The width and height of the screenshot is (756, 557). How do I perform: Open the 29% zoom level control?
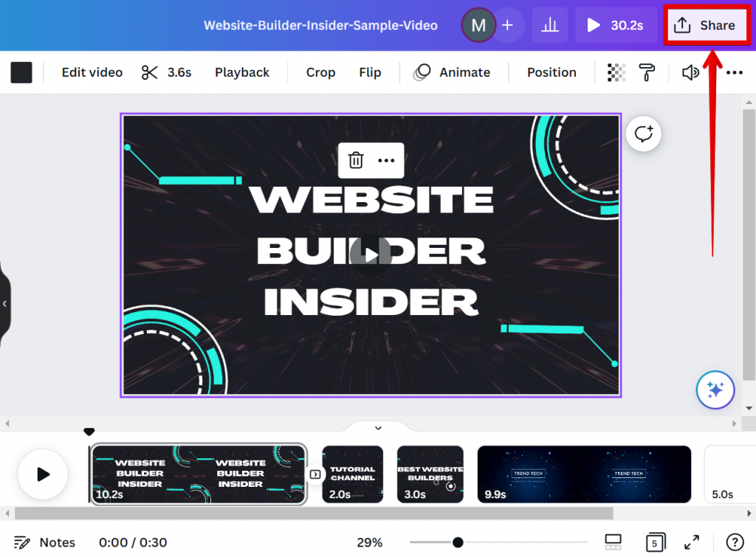coord(369,542)
